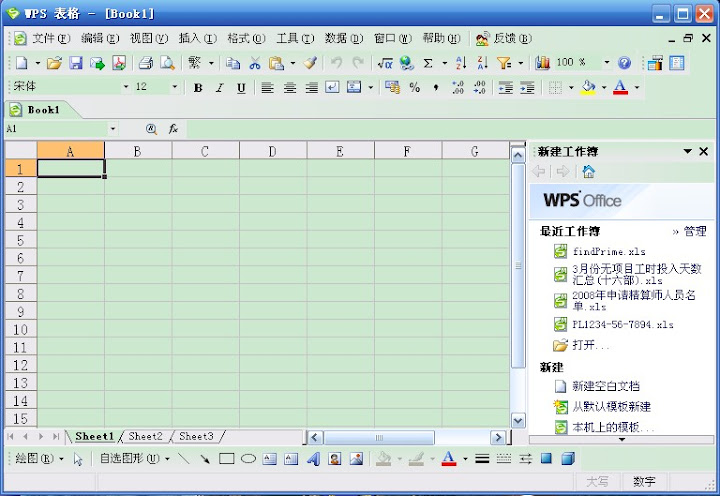Screen dimensions: 720x496
Task: Toggle underline formatting
Action: [x=241, y=87]
